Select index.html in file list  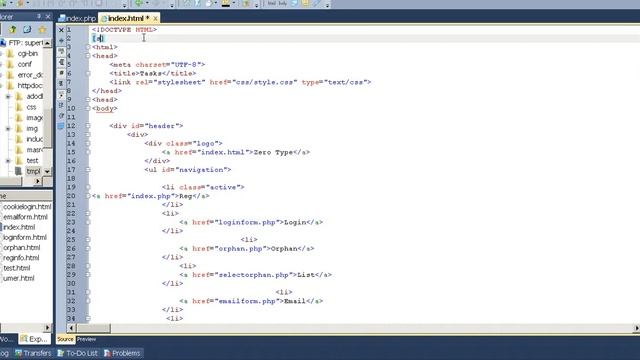[x=19, y=227]
